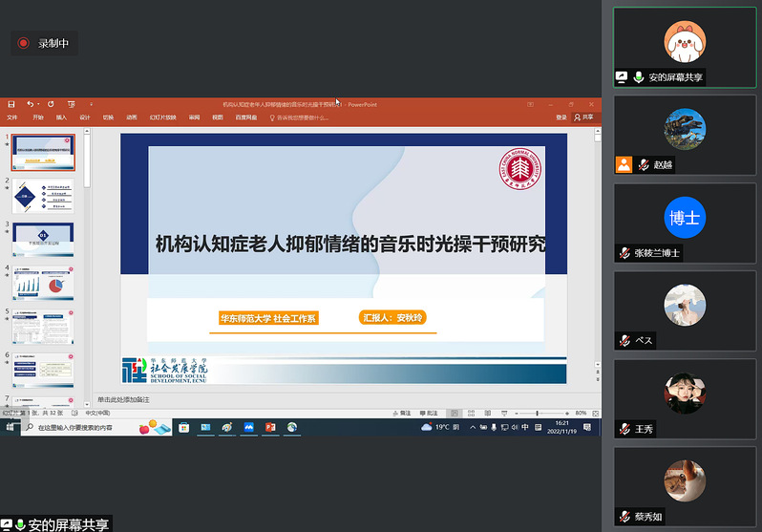Click the 共享 share button
762x532 pixels.
click(x=583, y=117)
